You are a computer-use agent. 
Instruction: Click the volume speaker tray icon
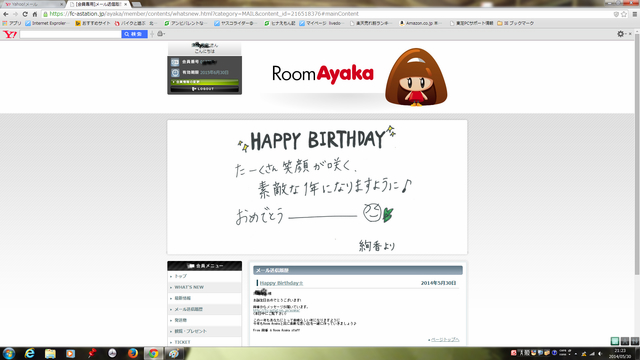(x=600, y=353)
